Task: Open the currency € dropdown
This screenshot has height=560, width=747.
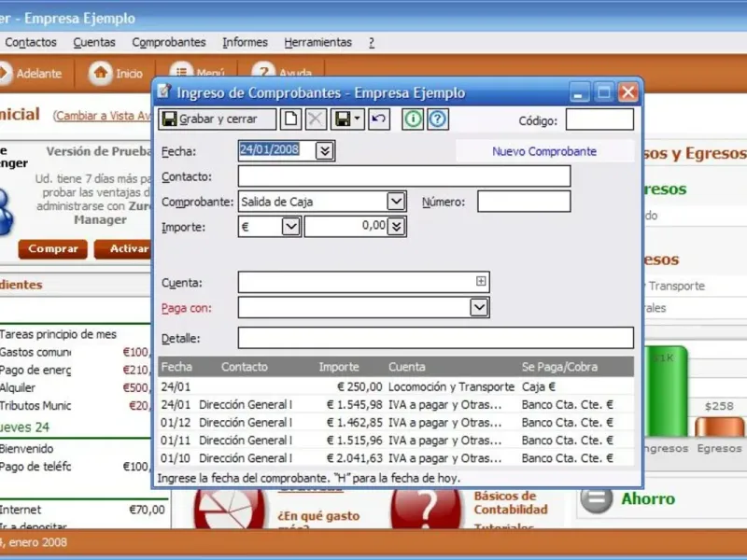Action: coord(290,226)
